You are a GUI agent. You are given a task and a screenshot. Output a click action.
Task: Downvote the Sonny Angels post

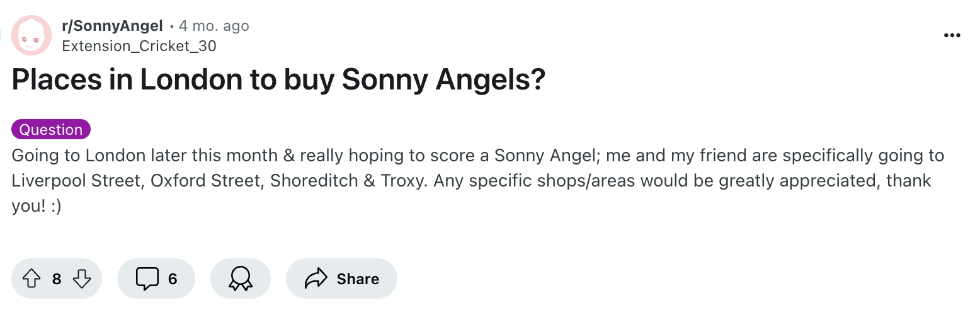coord(82,278)
